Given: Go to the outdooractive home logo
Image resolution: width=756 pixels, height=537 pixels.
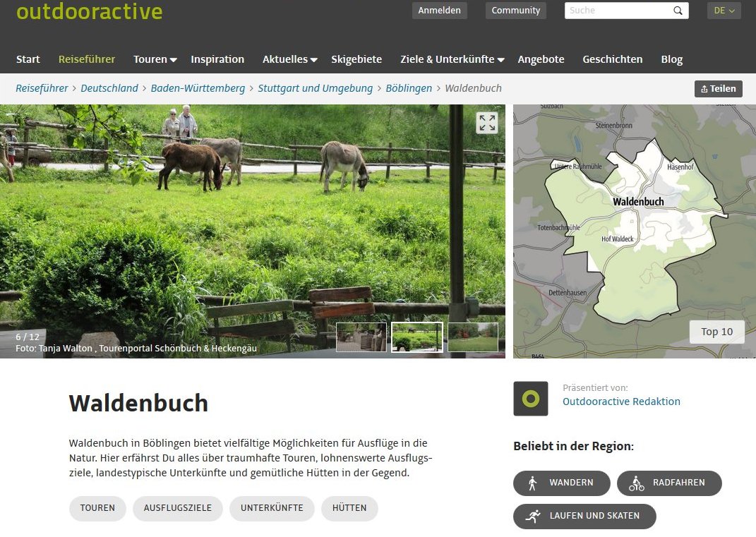Looking at the screenshot, I should pos(89,11).
